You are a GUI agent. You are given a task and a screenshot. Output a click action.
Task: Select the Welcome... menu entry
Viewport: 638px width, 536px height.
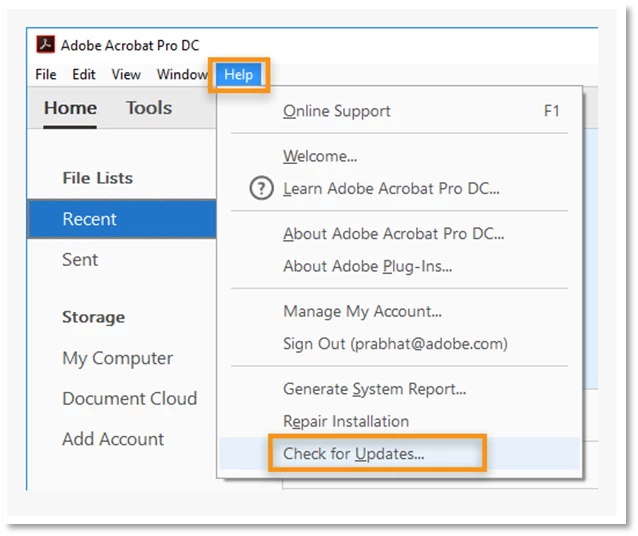click(400, 156)
